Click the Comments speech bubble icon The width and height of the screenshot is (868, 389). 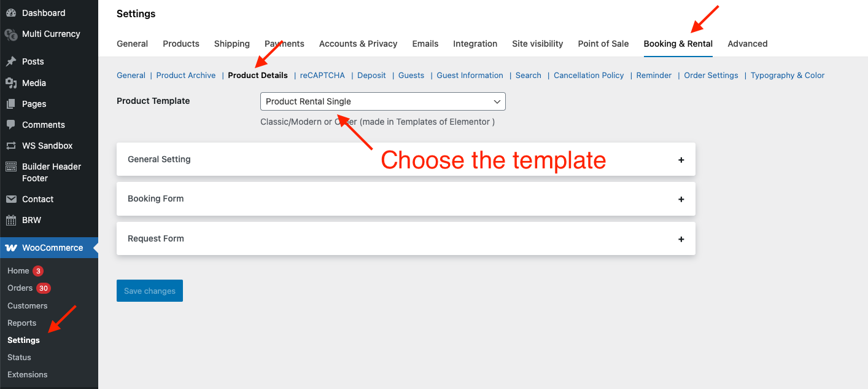(x=11, y=125)
